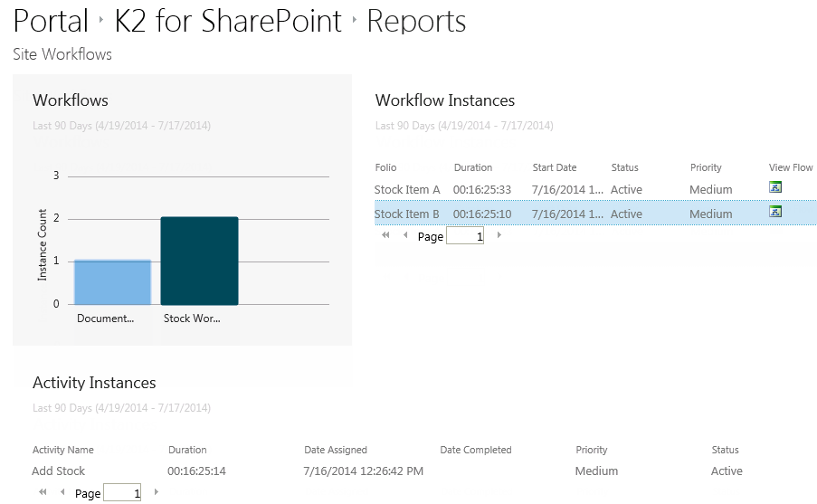
Task: Click previous page arrow in Workflow Instances
Action: (x=405, y=235)
